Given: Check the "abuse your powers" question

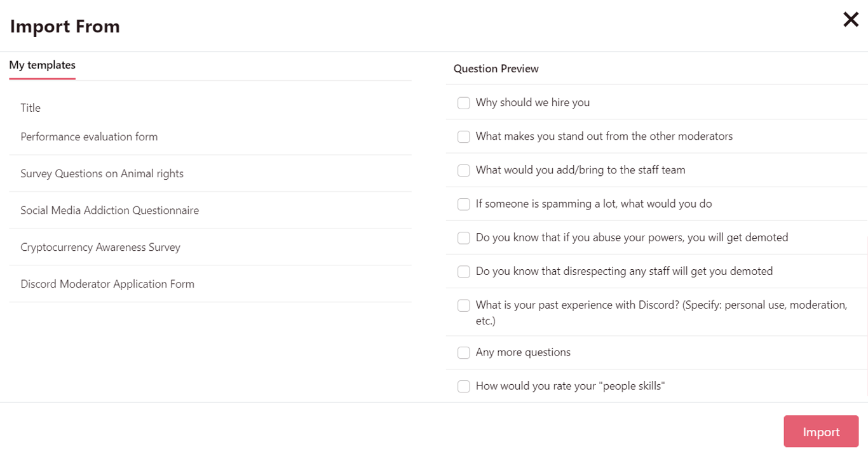Looking at the screenshot, I should 464,238.
